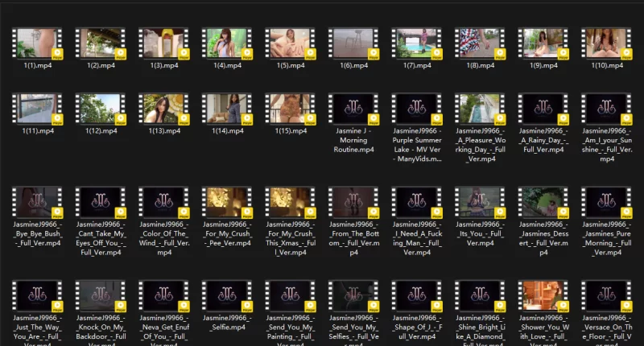Select the 1(12).mp4 tree video icon

tap(101, 109)
